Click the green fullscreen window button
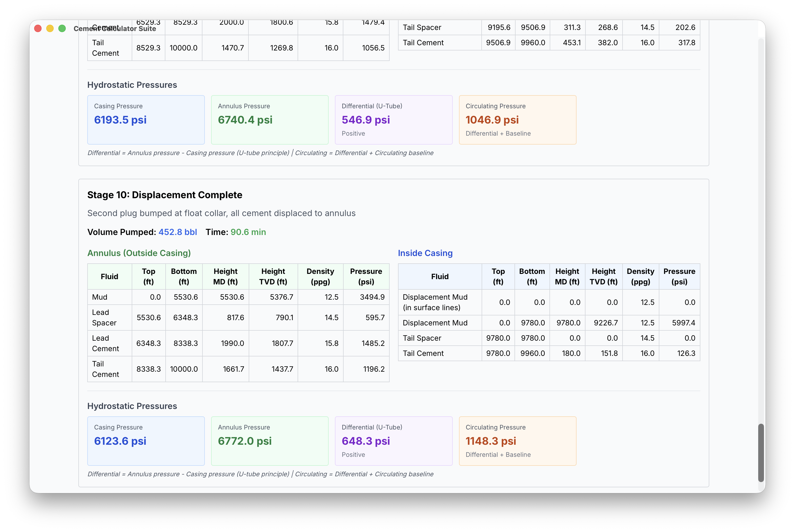Image resolution: width=795 pixels, height=532 pixels. point(62,28)
